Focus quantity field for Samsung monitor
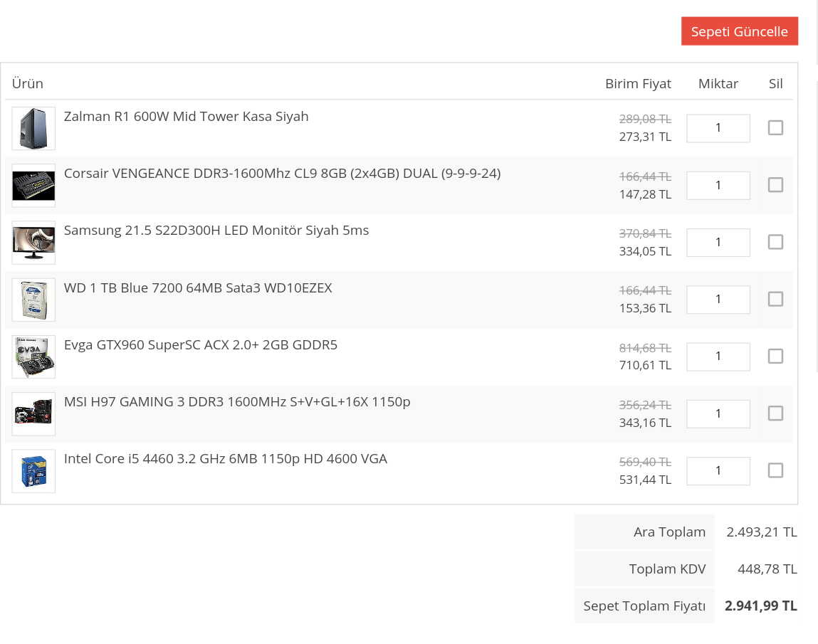This screenshot has width=818, height=644. (x=718, y=243)
